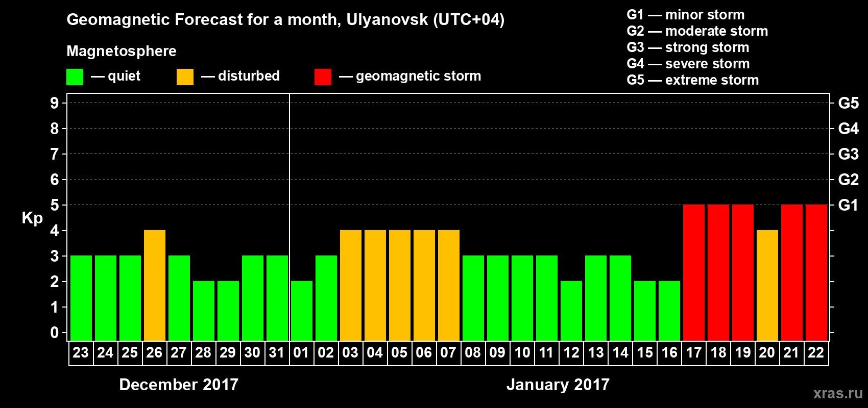The image size is (868, 408).
Task: Click the orange bar for January 20
Action: [x=767, y=285]
